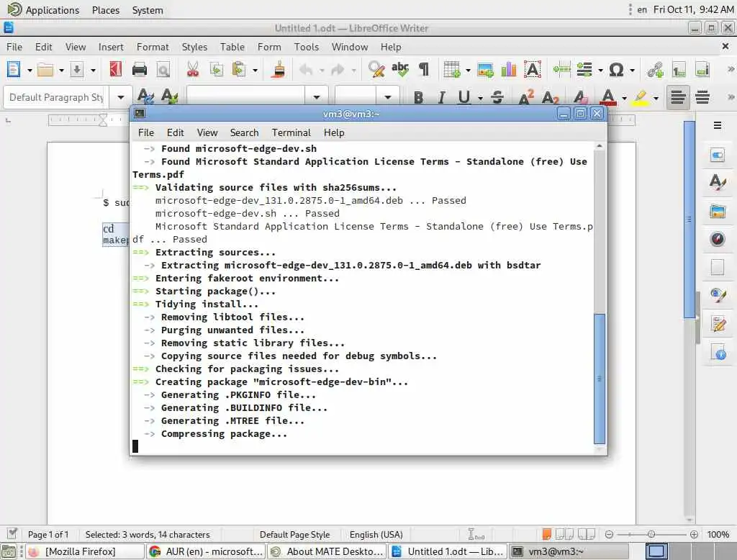
Task: Click the Insert Image icon
Action: point(485,70)
